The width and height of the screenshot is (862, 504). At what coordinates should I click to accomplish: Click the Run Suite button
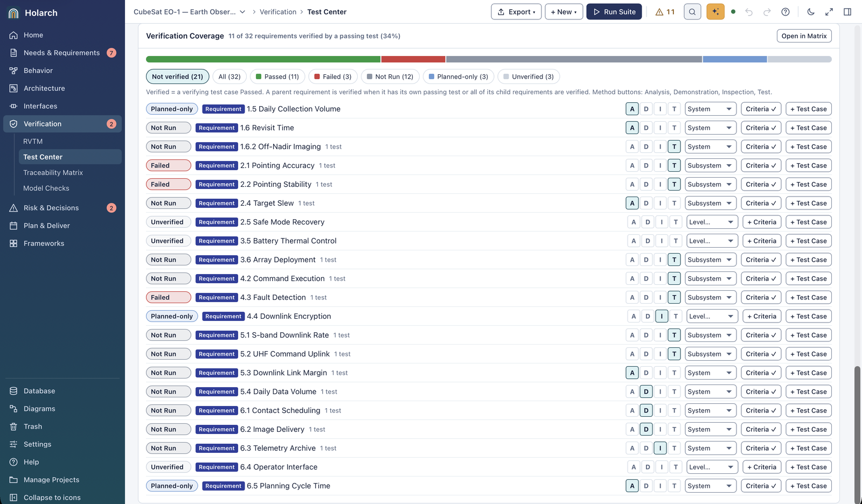click(614, 12)
